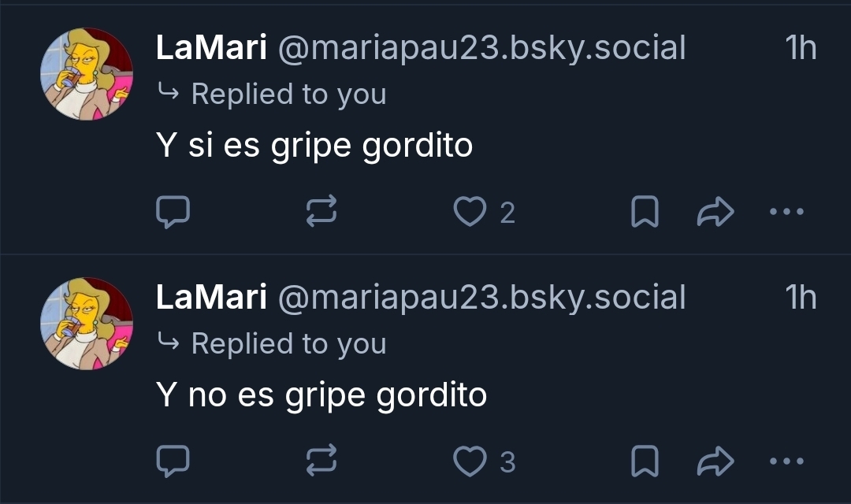Open the "Y si es gripe gordito" post text
The width and height of the screenshot is (851, 504).
314,146
